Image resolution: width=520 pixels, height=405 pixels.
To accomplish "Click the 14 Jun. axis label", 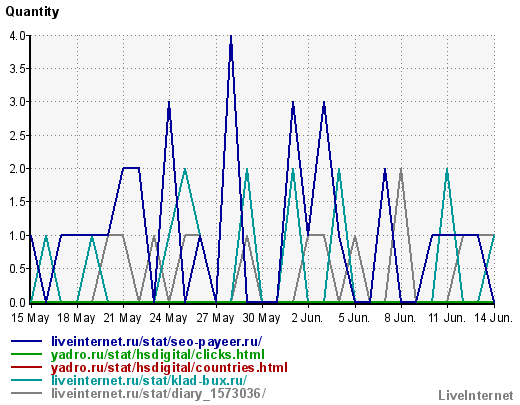I will (493, 318).
